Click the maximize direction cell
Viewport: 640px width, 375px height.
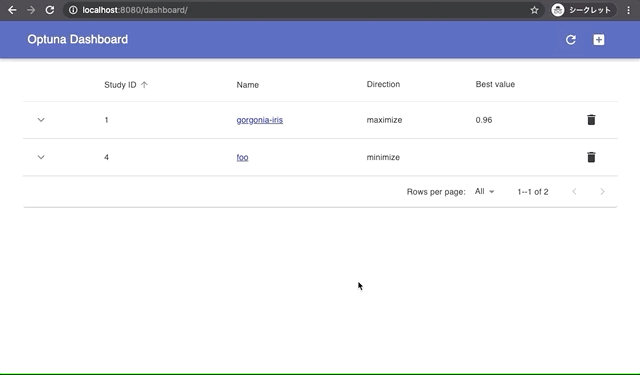tap(384, 120)
